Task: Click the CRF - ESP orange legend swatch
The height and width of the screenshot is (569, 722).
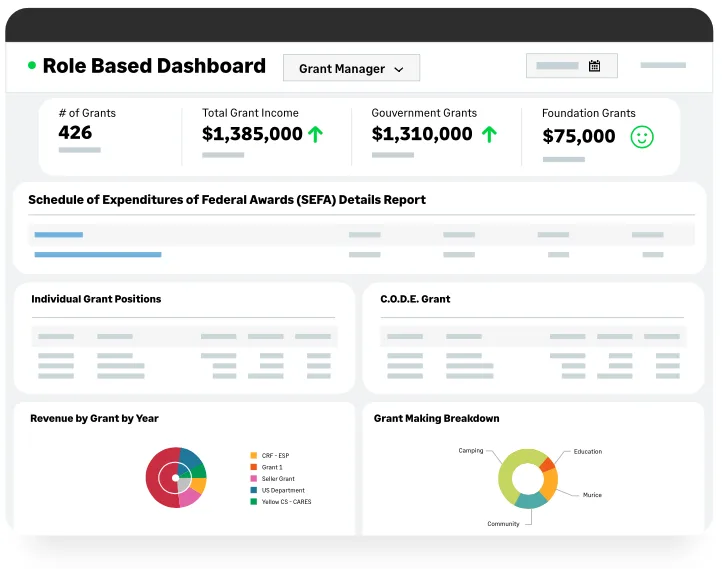Action: point(253,455)
